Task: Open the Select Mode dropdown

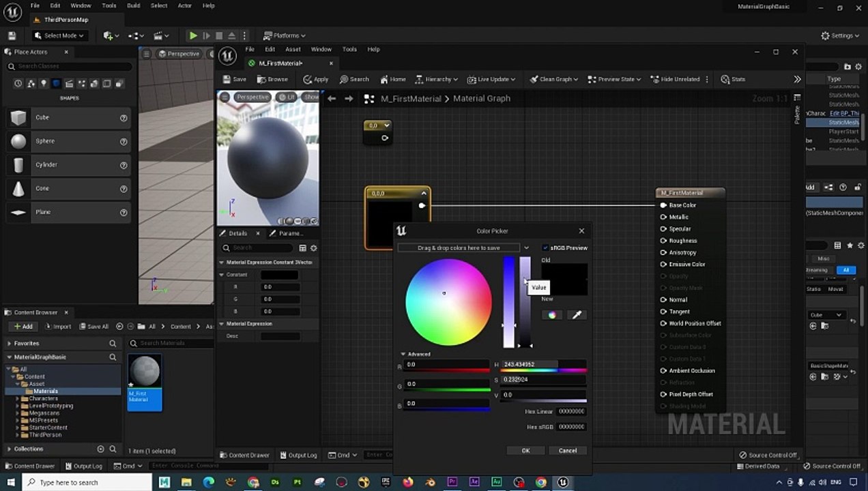Action: point(59,35)
